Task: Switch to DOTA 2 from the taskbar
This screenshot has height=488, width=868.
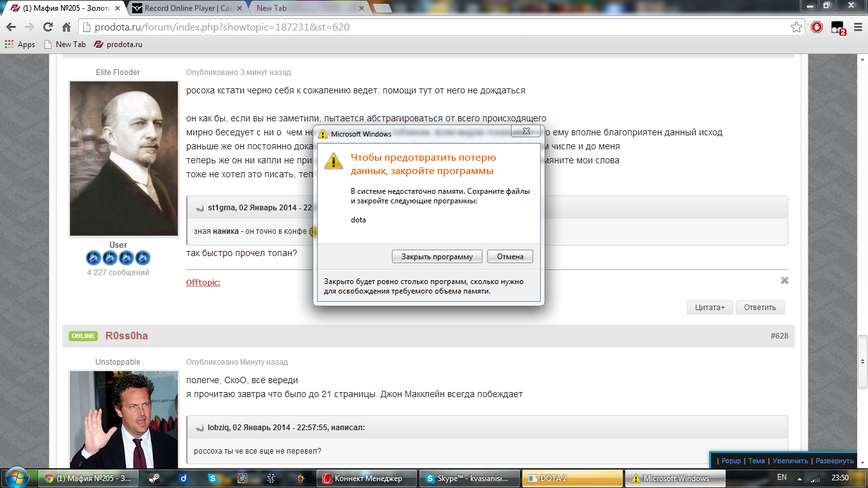Action: tap(571, 478)
